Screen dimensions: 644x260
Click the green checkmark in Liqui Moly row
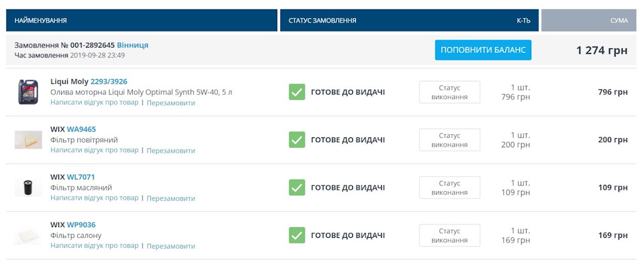pyautogui.click(x=297, y=92)
